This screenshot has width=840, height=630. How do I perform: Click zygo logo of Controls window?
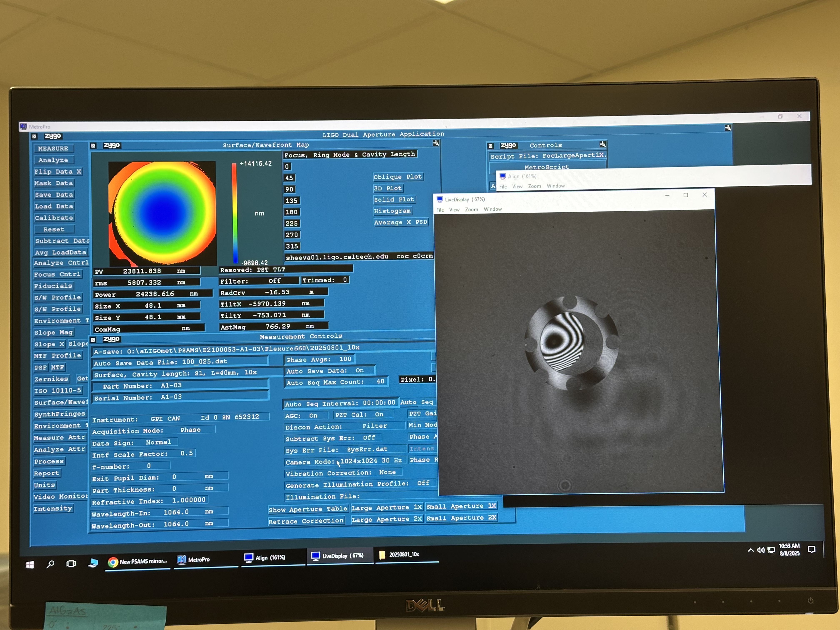coord(508,145)
